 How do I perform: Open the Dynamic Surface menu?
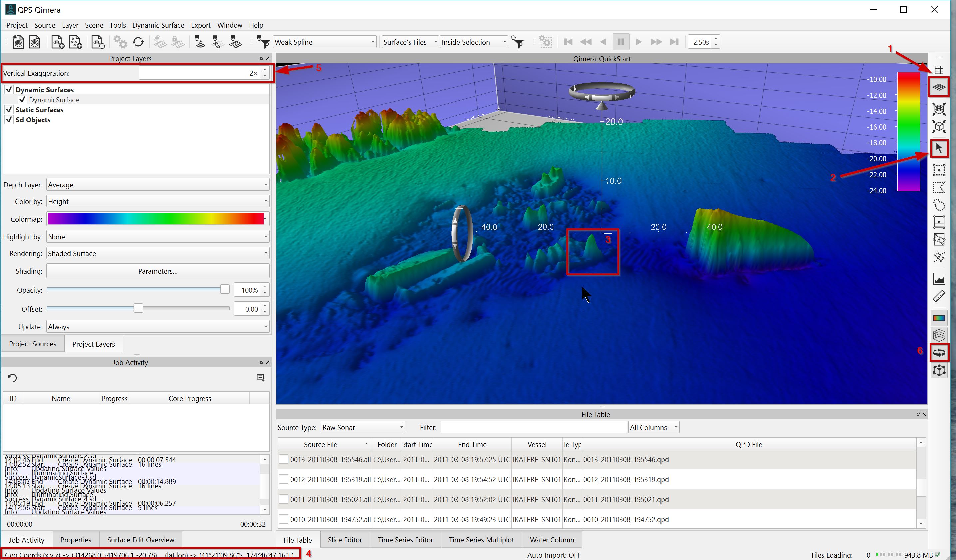[x=158, y=25]
